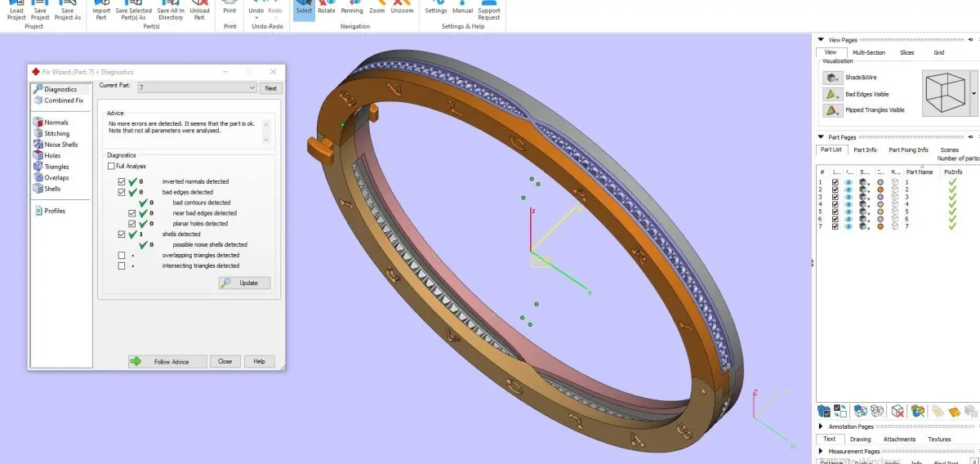The image size is (980, 464).
Task: Click the Unload Part button
Action: 200,10
